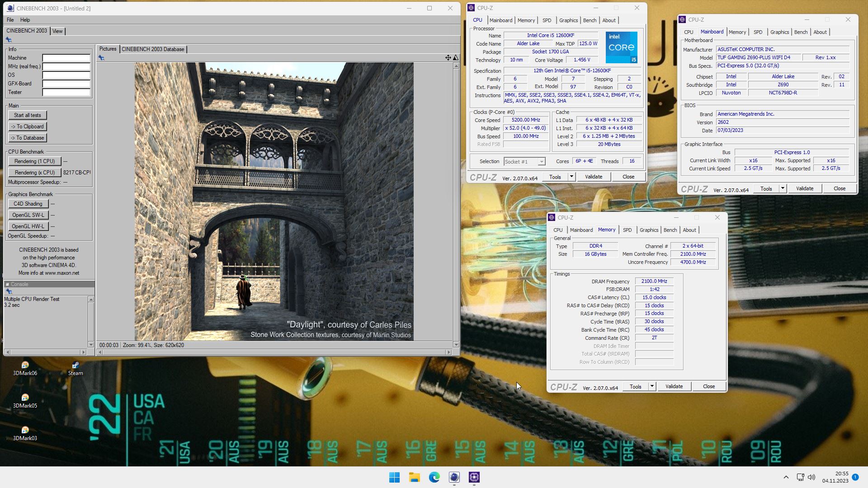Image resolution: width=868 pixels, height=488 pixels.
Task: Run OpenGL SW-L test
Action: pos(28,215)
